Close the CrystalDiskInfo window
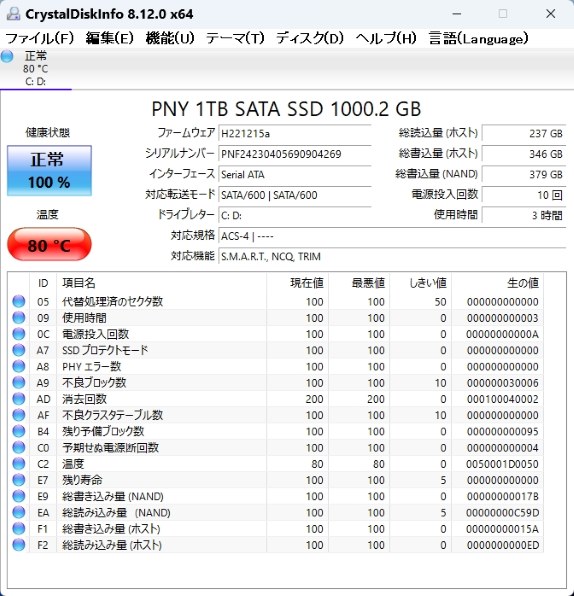574x596 pixels. pyautogui.click(x=550, y=14)
